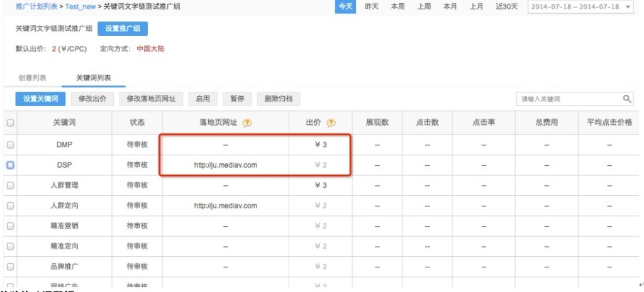Click the 删除归档 button
Viewport: 644px width, 292px height.
click(x=278, y=99)
